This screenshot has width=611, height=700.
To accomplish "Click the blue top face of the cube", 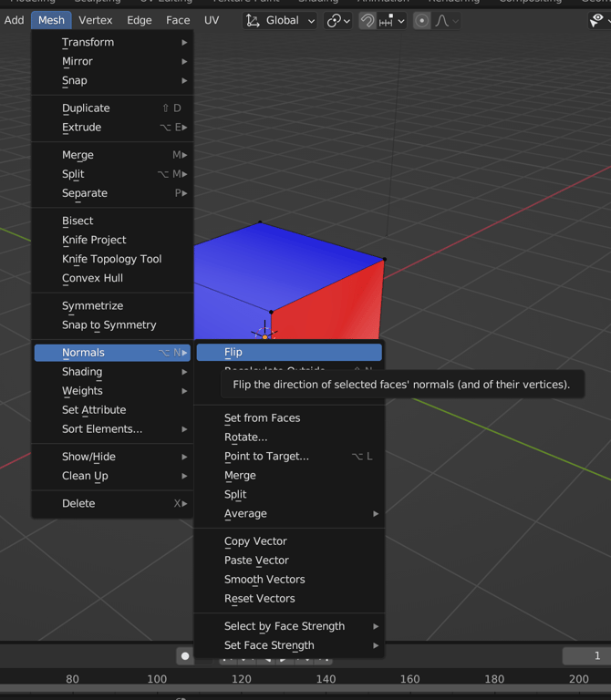I will pos(285,263).
